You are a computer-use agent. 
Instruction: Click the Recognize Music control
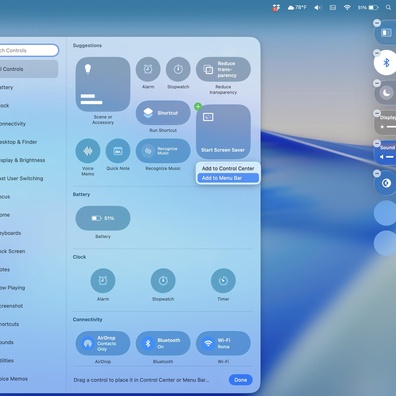[x=163, y=151]
